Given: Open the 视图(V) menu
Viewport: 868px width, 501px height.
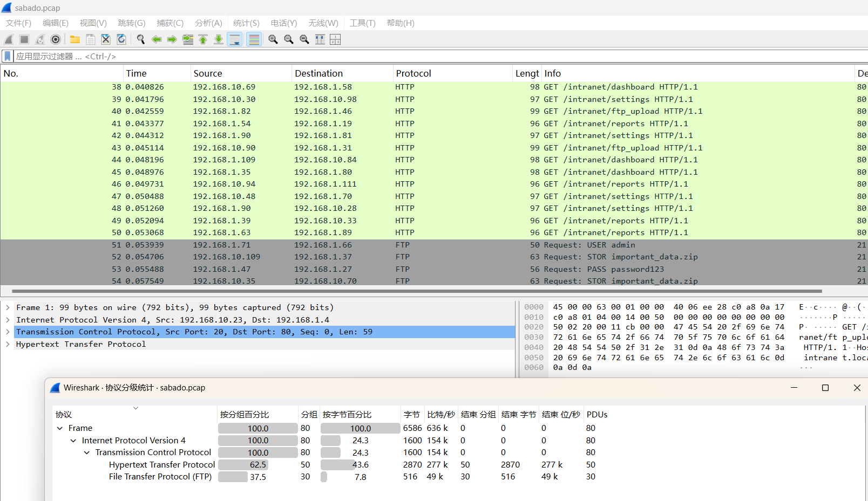Looking at the screenshot, I should pos(93,23).
